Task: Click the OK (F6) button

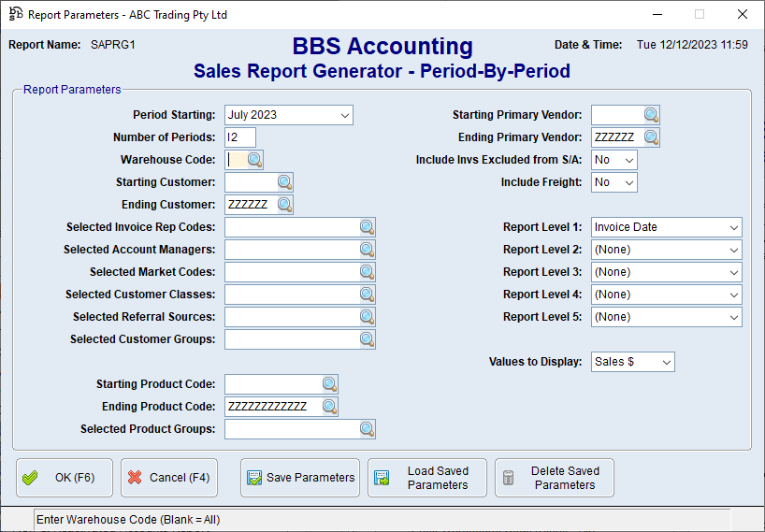Action: [65, 478]
